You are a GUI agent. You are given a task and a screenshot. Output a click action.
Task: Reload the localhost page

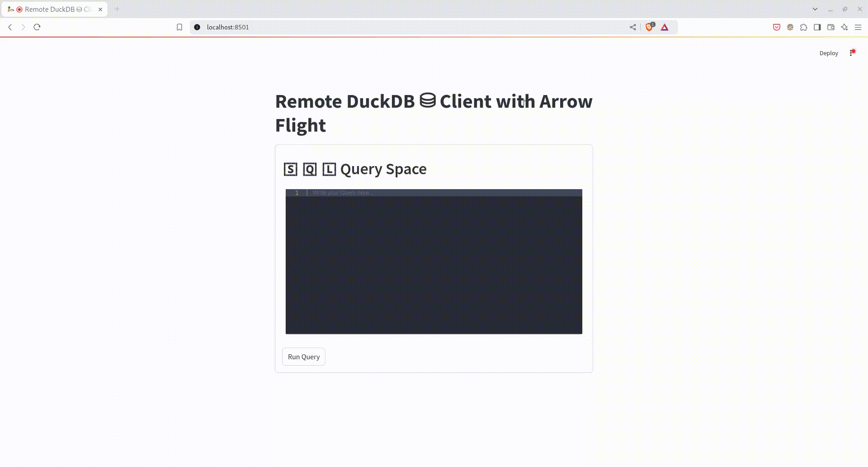point(37,27)
